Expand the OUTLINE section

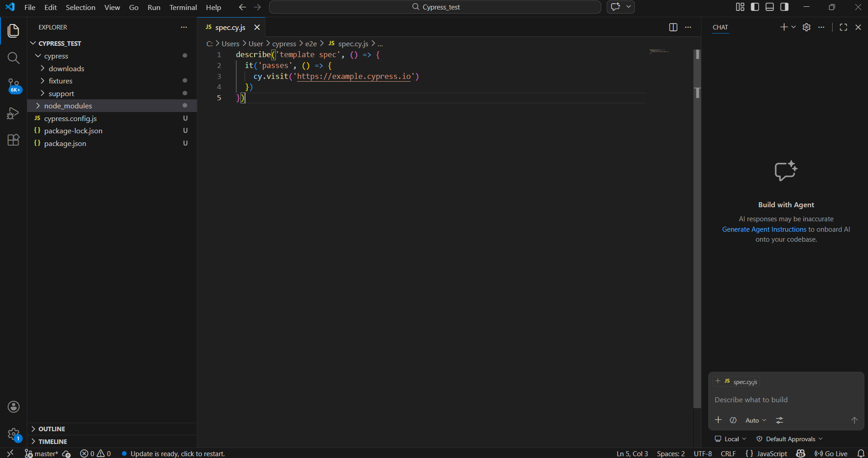pyautogui.click(x=52, y=429)
